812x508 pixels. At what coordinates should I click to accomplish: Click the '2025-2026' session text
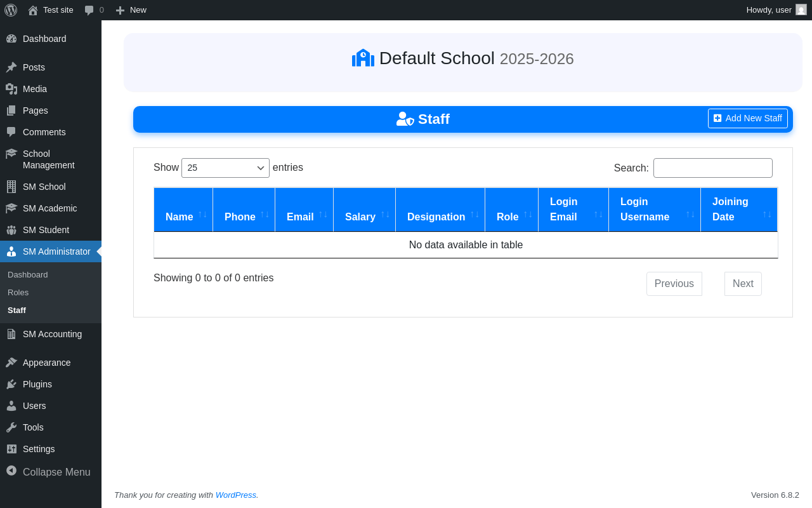pos(537,58)
